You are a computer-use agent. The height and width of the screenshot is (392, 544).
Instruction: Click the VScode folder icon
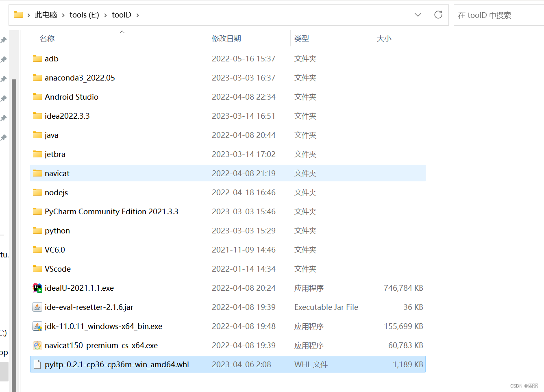(37, 269)
